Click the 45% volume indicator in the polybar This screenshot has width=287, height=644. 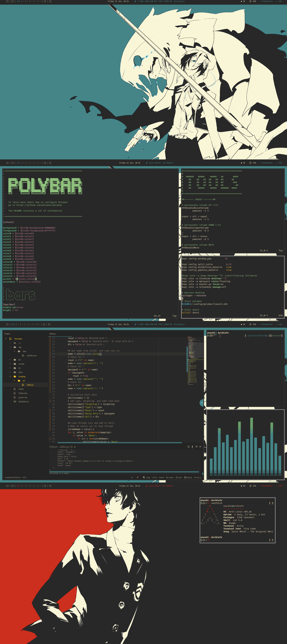280,1
